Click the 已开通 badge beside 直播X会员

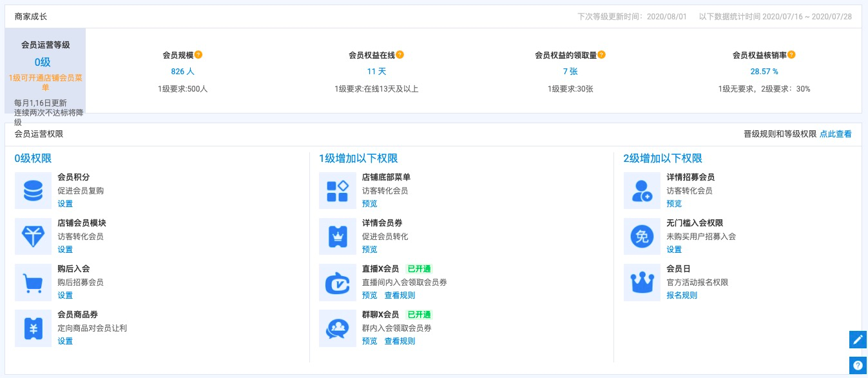419,269
